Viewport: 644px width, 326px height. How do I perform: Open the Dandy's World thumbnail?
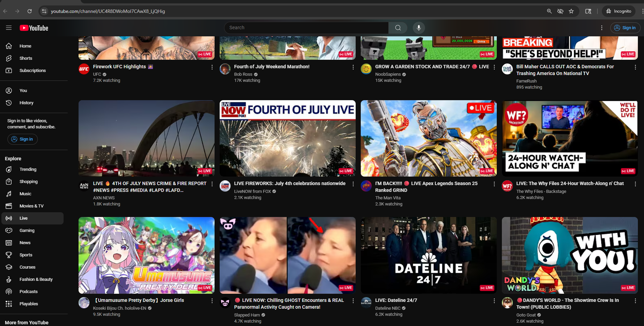click(570, 255)
